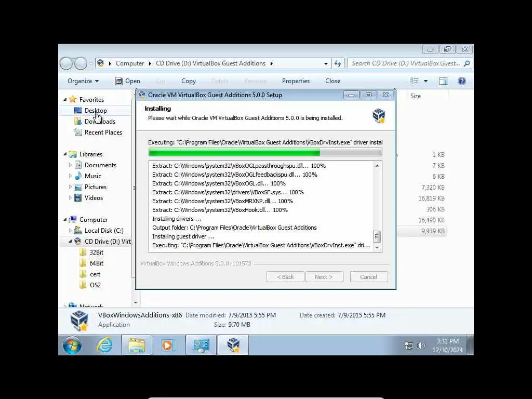Click Next in Guest Additions setup
Viewport: 532px width, 399px height.
pos(324,277)
